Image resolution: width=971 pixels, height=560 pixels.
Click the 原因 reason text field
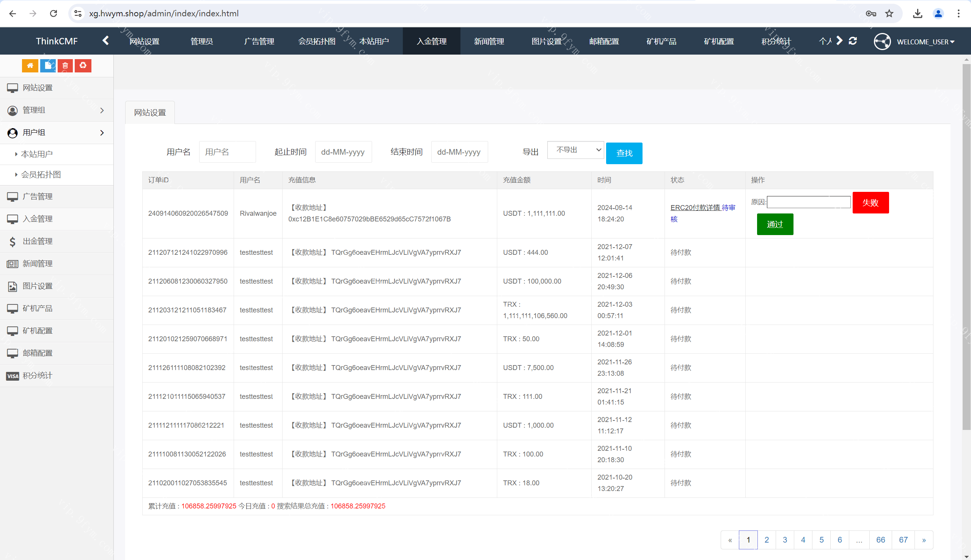[x=809, y=202]
